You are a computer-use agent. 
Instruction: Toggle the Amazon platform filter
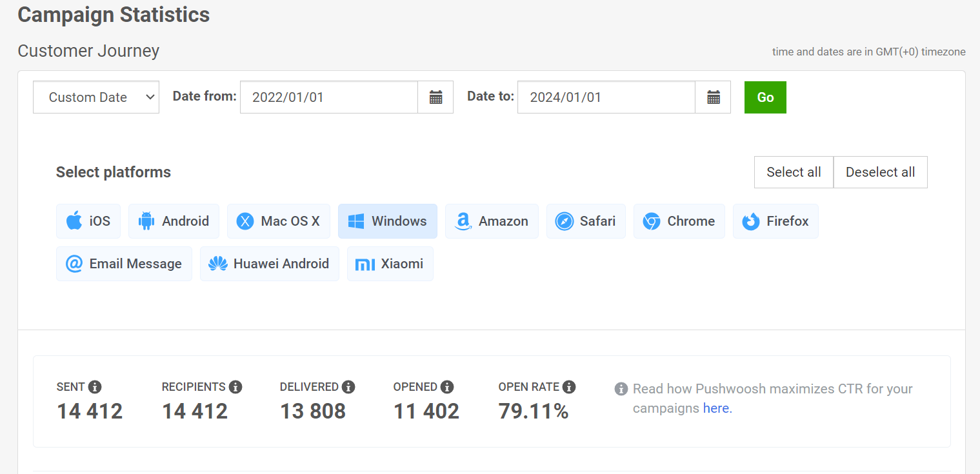pos(492,221)
